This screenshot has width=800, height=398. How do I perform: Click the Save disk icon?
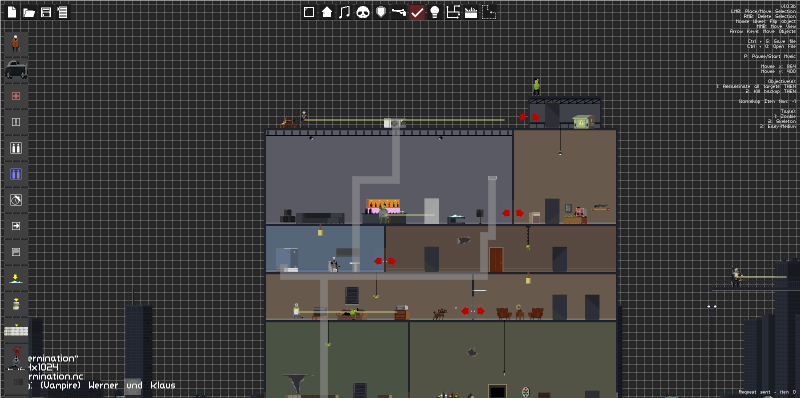click(x=46, y=12)
